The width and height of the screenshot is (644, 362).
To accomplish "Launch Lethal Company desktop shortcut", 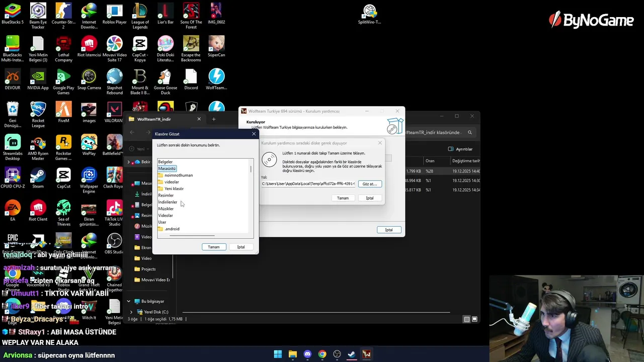I will coord(63,48).
